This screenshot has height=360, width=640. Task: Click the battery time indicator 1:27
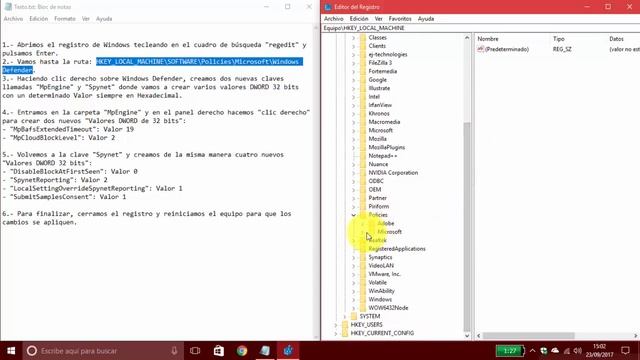point(510,351)
